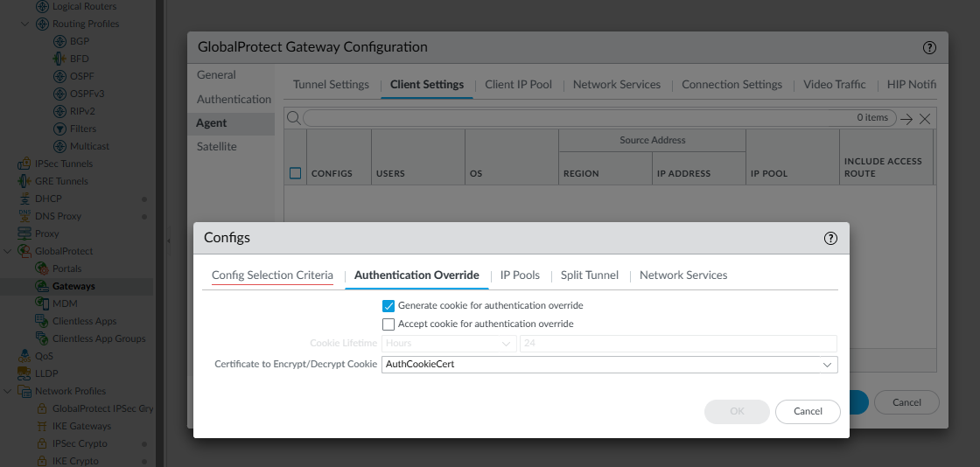Viewport: 980px width, 467px height.
Task: Click the DNS Proxy icon in sidebar
Action: point(24,216)
